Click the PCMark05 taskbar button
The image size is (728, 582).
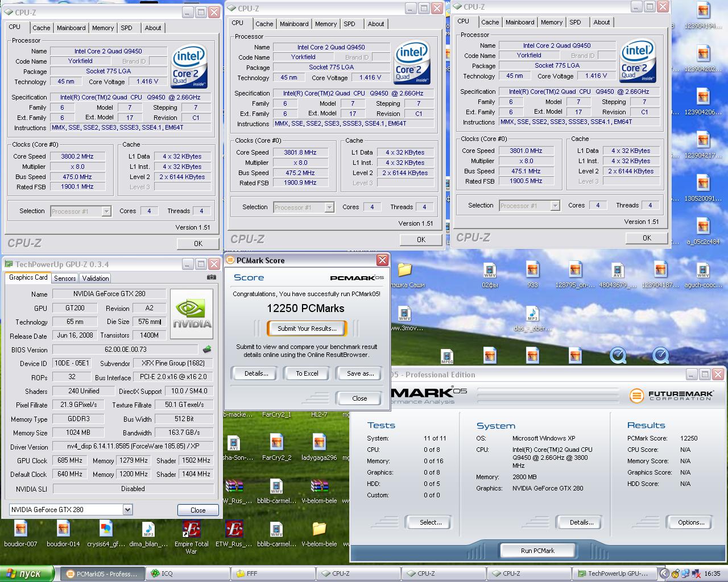[x=102, y=573]
